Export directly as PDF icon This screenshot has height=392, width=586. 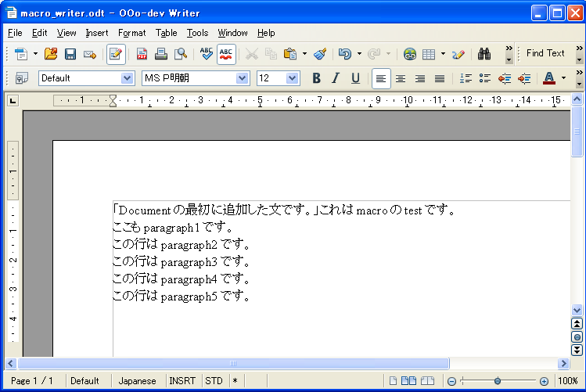142,54
